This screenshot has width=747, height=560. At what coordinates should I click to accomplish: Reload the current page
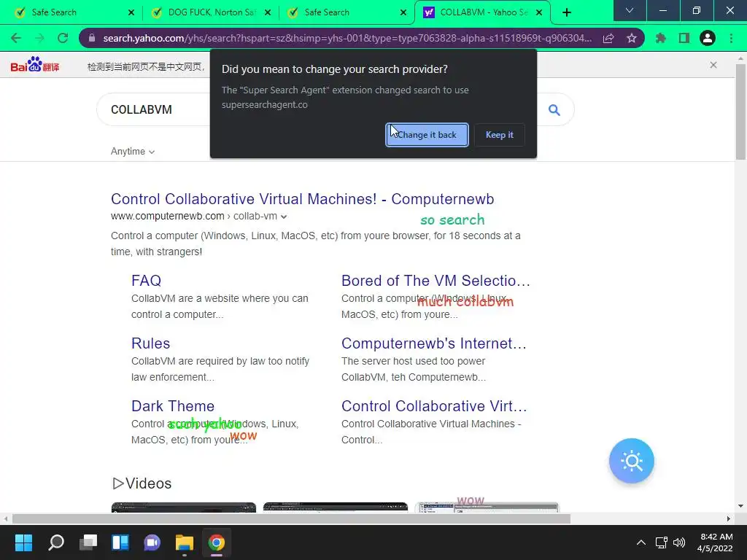(x=63, y=38)
